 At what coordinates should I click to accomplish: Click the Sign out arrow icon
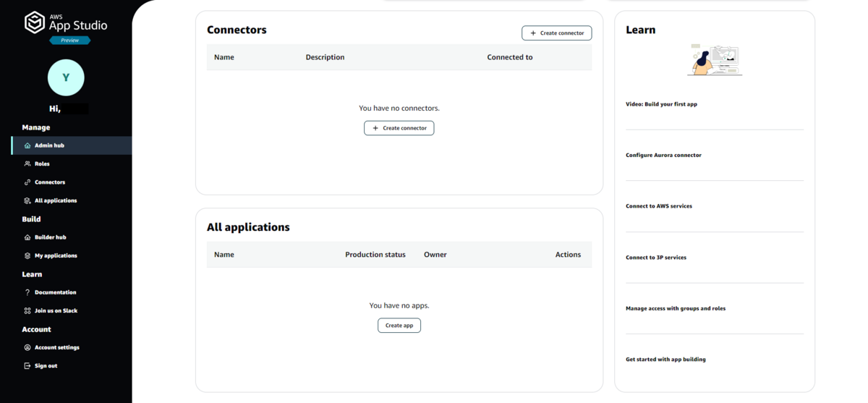point(27,366)
